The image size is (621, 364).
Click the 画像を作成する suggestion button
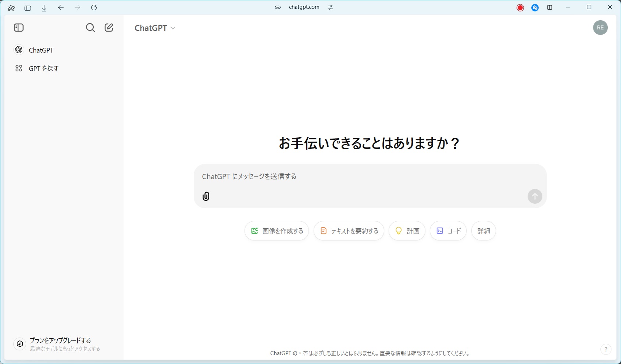(277, 231)
